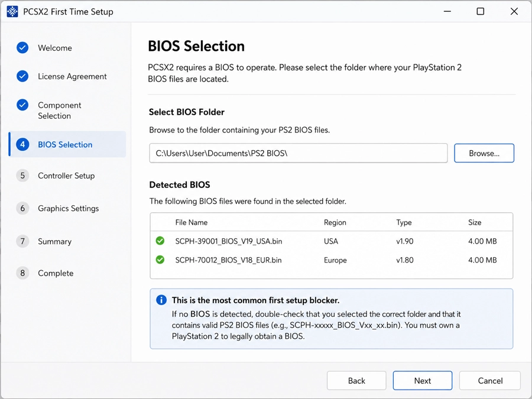Image resolution: width=532 pixels, height=399 pixels.
Task: Sort by File Name column header
Action: pos(192,222)
